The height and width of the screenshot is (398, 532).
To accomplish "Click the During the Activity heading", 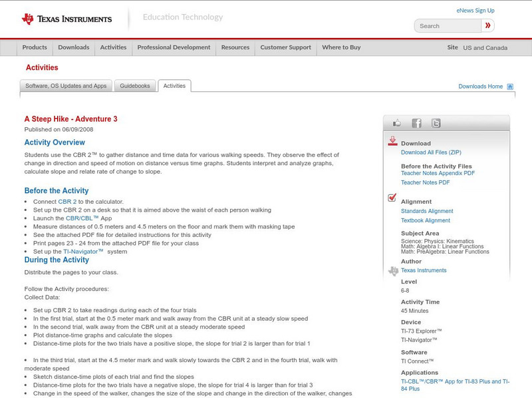I will pos(57,260).
